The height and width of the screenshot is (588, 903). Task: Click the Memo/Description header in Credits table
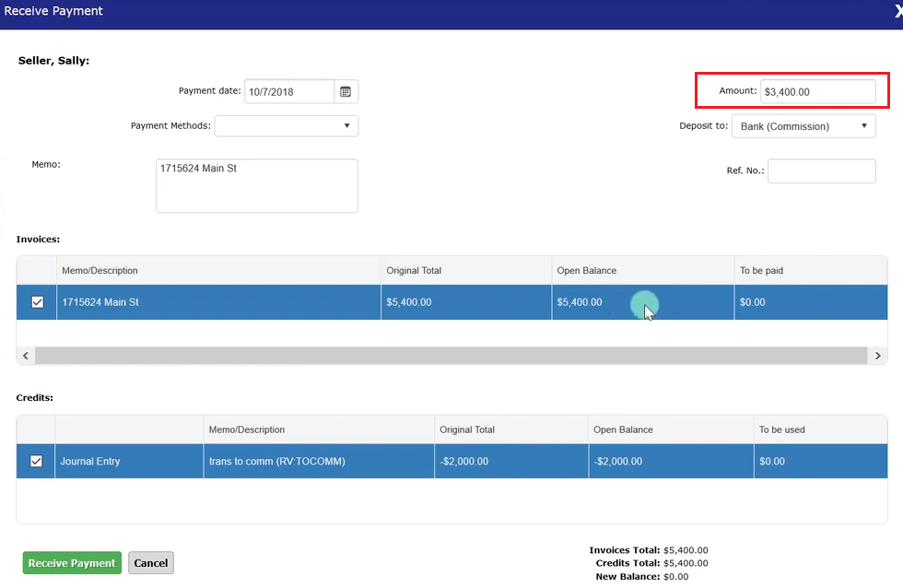(247, 429)
